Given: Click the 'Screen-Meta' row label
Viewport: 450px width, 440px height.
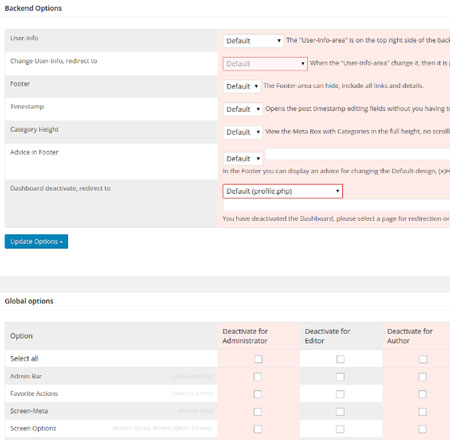Looking at the screenshot, I should (29, 411).
